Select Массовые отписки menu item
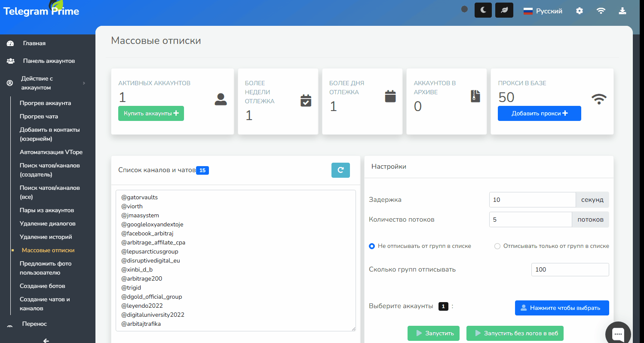The image size is (644, 343). [48, 250]
